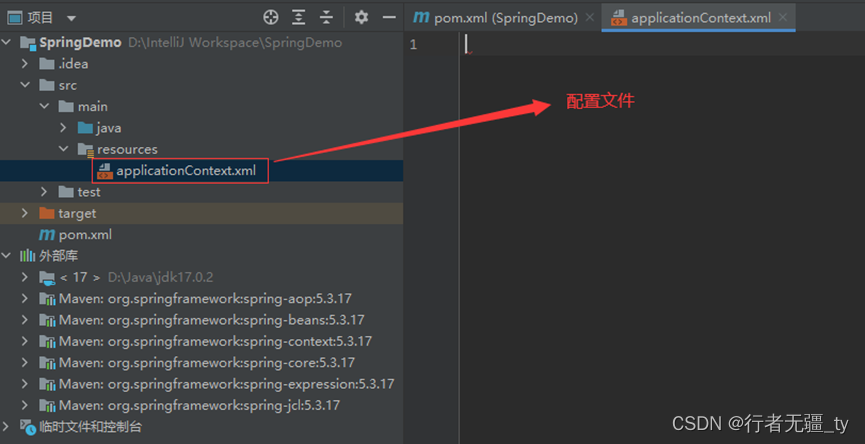Click the Expand All toolbar icon
This screenshot has width=865, height=444.
[x=298, y=18]
